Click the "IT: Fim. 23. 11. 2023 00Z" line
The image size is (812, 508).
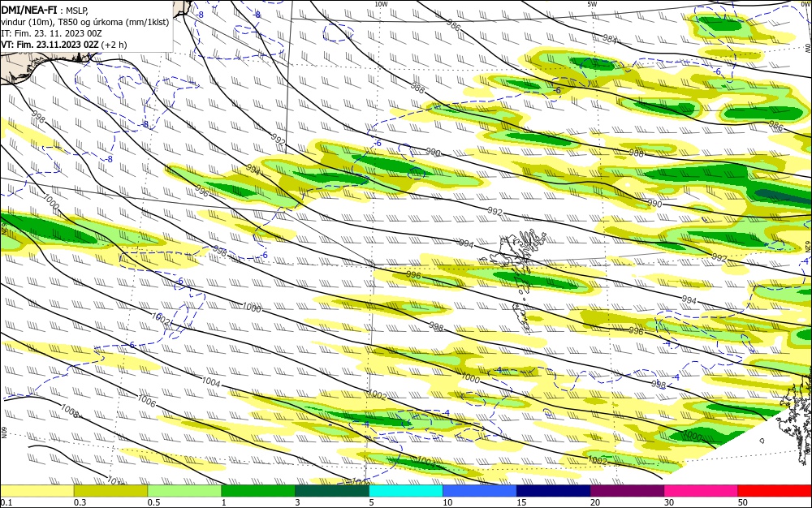pos(51,33)
